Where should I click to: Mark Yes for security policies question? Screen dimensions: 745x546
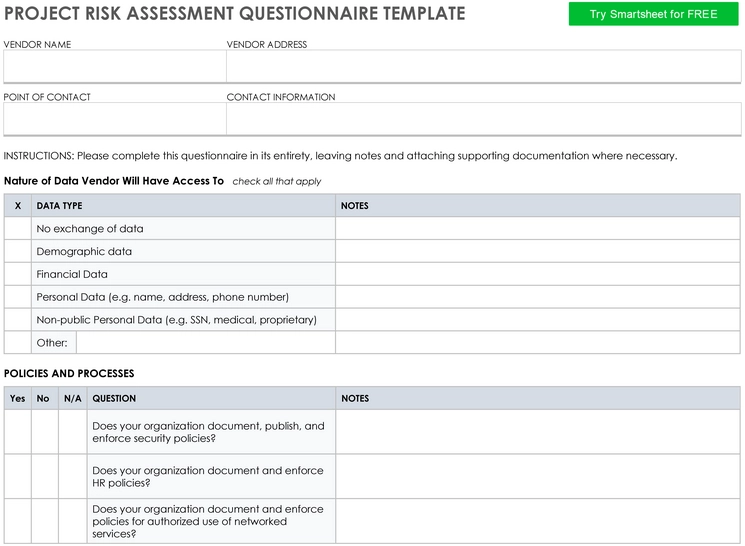pos(18,432)
